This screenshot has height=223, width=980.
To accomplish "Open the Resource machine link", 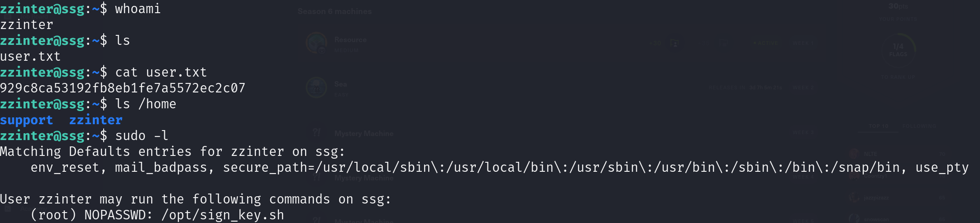I will click(x=350, y=40).
